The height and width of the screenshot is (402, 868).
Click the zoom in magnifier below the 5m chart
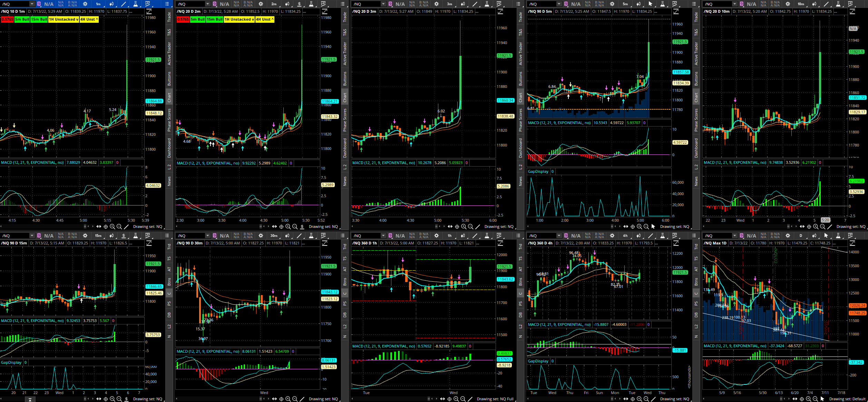click(x=639, y=227)
